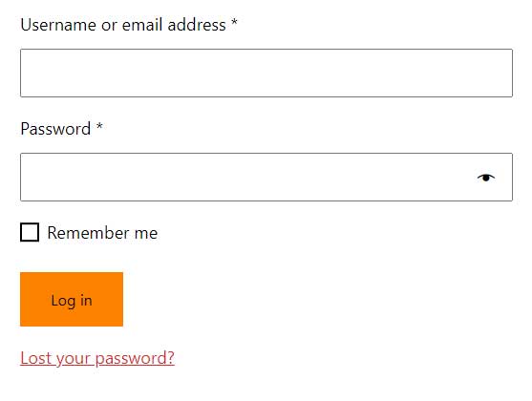
Task: Show the password using the eye icon
Action: click(486, 177)
